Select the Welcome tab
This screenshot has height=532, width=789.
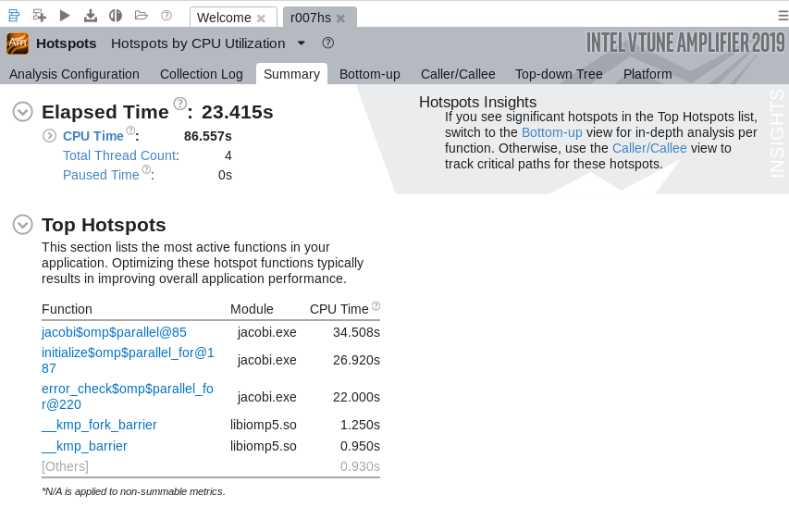[224, 18]
